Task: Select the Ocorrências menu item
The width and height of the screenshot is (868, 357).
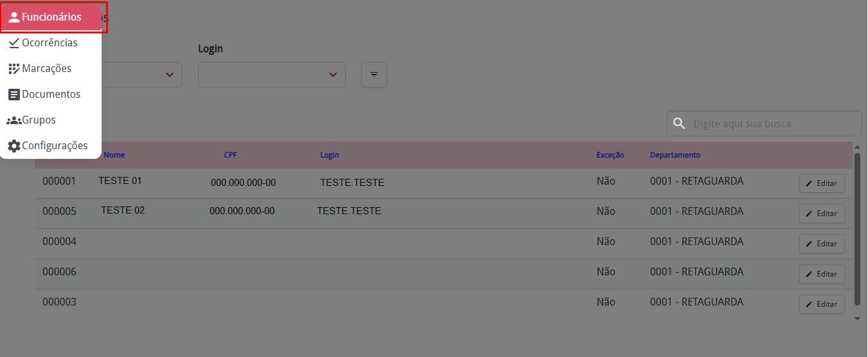Action: pos(50,43)
